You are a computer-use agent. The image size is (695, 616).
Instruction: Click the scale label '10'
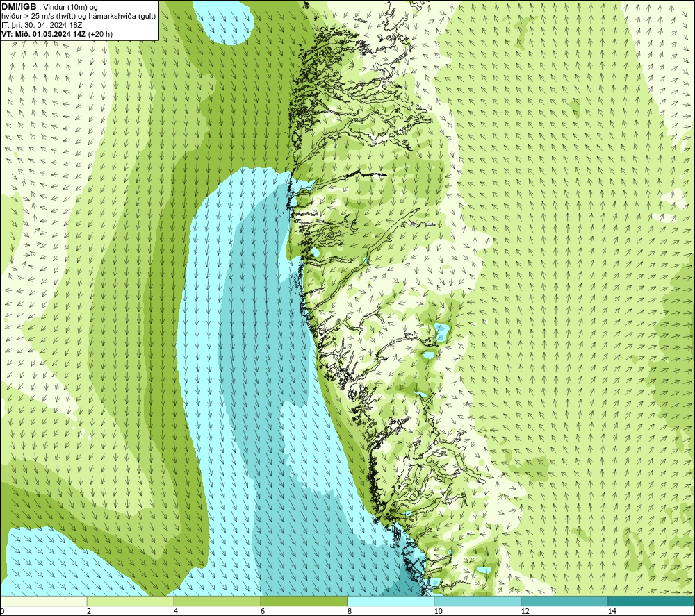coord(438,611)
